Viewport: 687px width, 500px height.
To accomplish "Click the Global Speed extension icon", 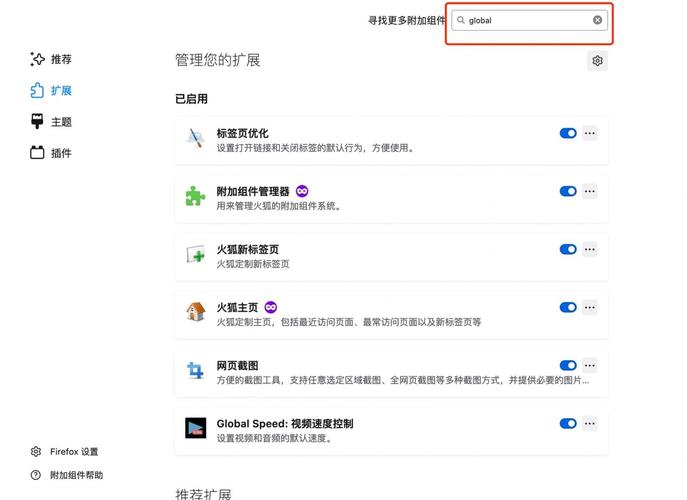I will point(195,428).
